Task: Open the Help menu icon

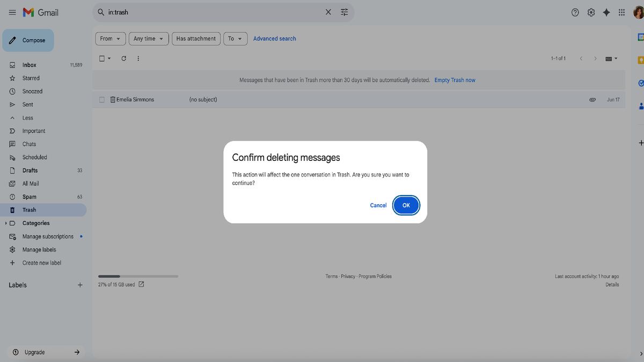Action: (575, 12)
